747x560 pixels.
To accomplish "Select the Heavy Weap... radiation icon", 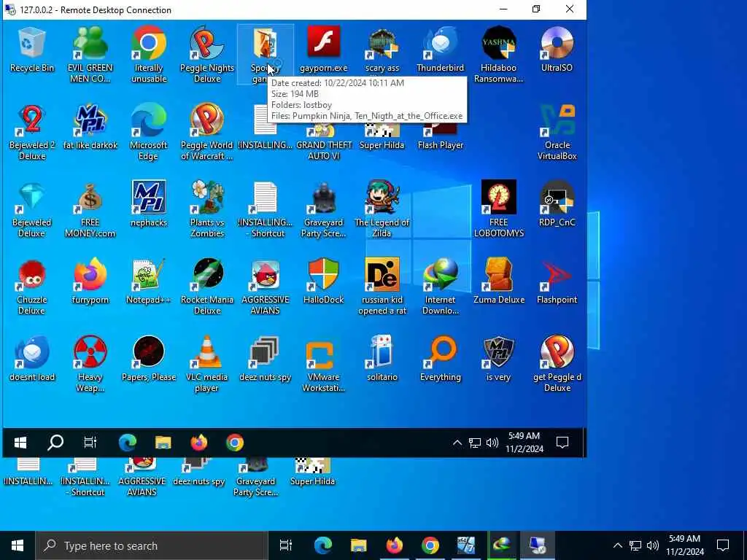I will [90, 365].
